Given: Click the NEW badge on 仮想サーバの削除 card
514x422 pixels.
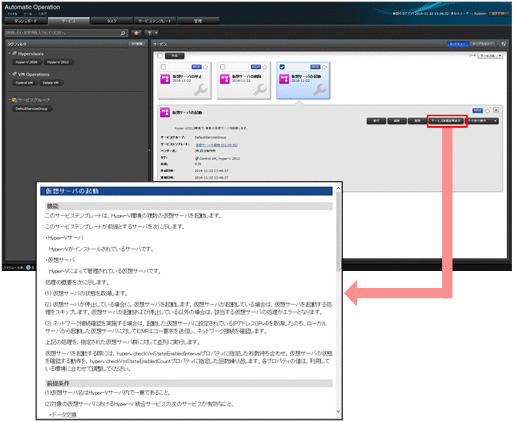Looking at the screenshot, I should pos(256,67).
